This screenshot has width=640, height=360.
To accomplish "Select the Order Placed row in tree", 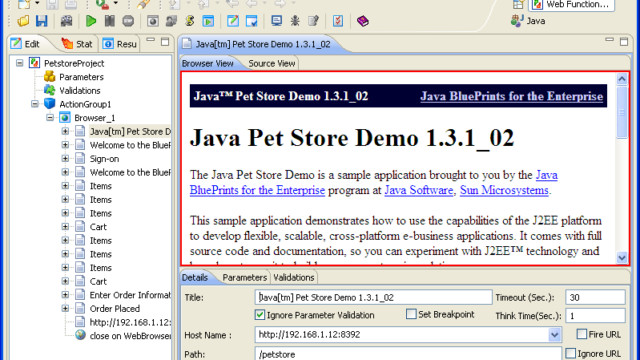I will click(x=115, y=308).
